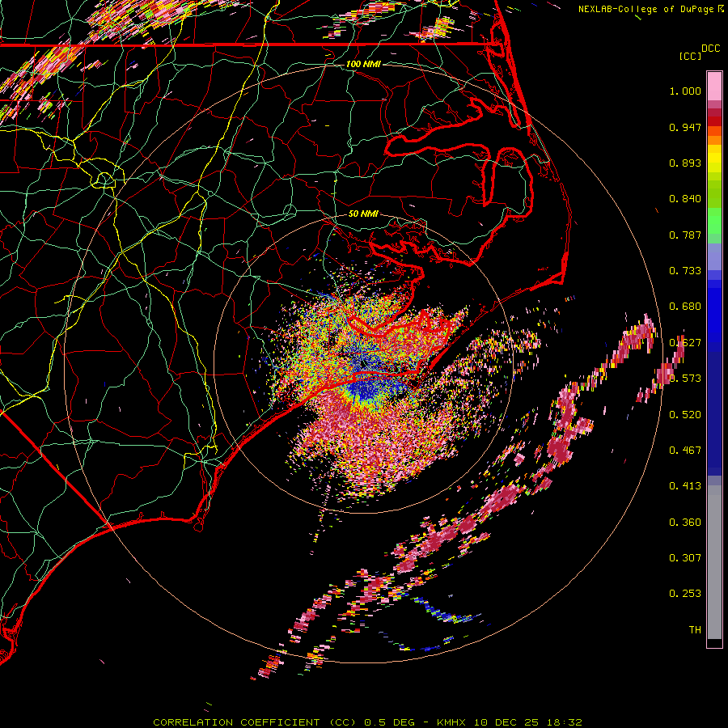Click the 0.573 scale value
The image size is (728, 728).
coord(685,379)
